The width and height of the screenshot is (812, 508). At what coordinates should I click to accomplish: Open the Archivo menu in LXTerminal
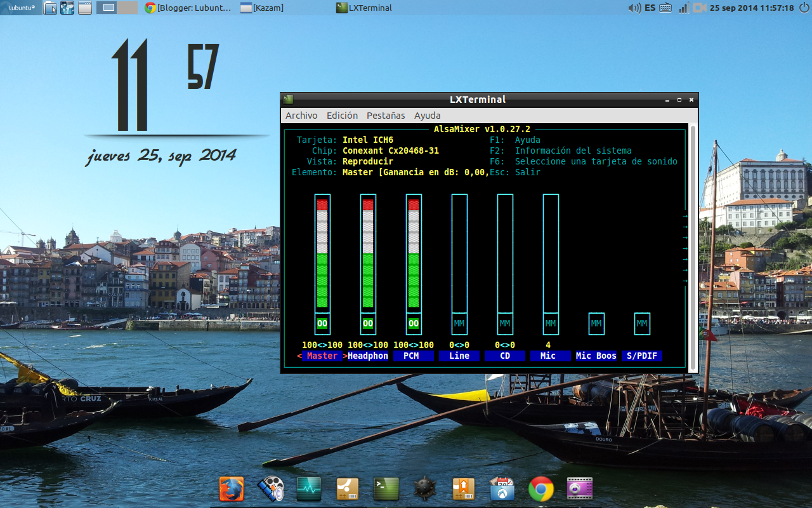[300, 115]
